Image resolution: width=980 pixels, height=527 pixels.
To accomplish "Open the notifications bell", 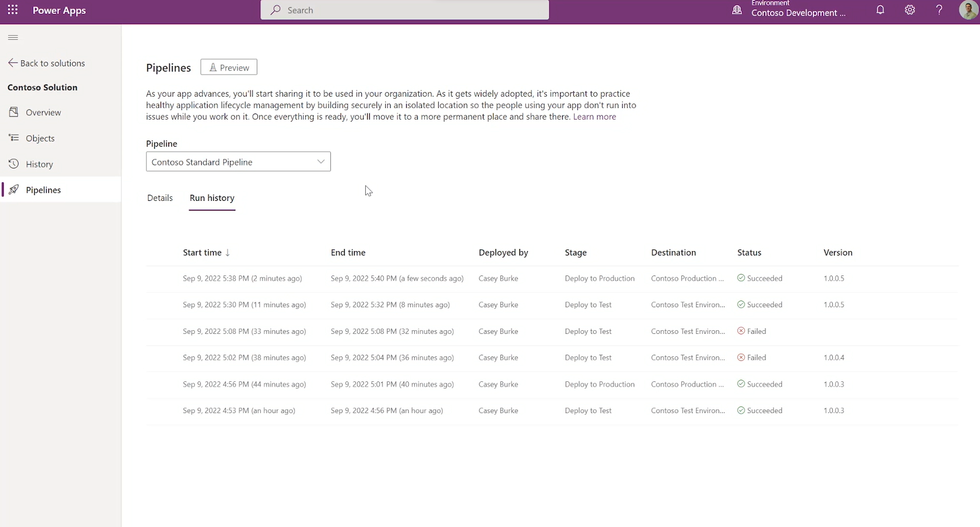I will (x=880, y=10).
